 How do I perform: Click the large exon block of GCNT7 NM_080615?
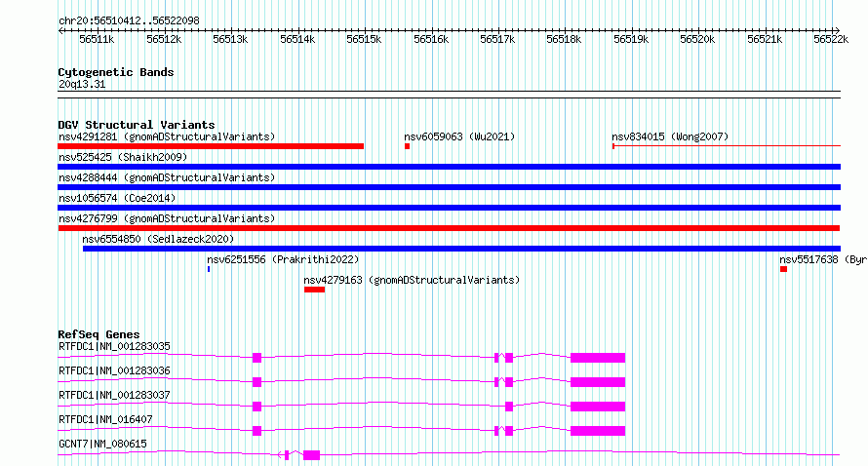pyautogui.click(x=312, y=455)
